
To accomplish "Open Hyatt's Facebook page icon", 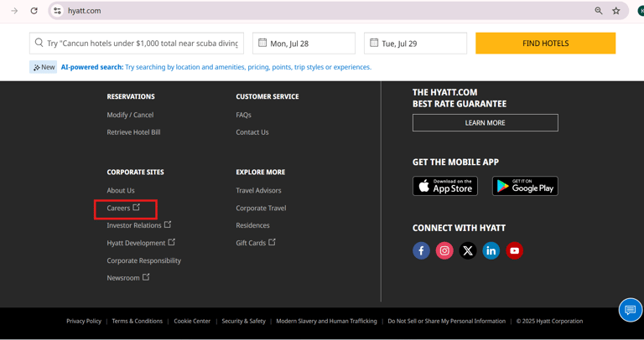I will [421, 250].
